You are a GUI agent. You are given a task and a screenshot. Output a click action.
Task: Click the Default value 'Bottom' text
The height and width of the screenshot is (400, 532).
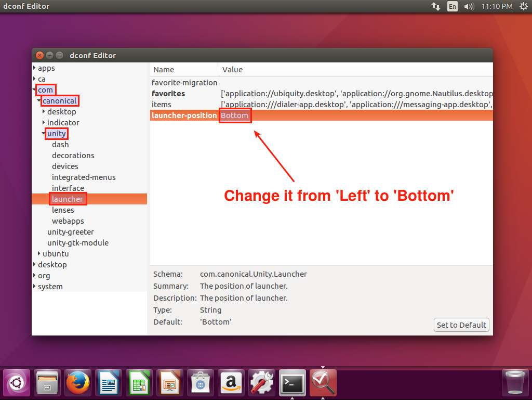click(x=216, y=321)
